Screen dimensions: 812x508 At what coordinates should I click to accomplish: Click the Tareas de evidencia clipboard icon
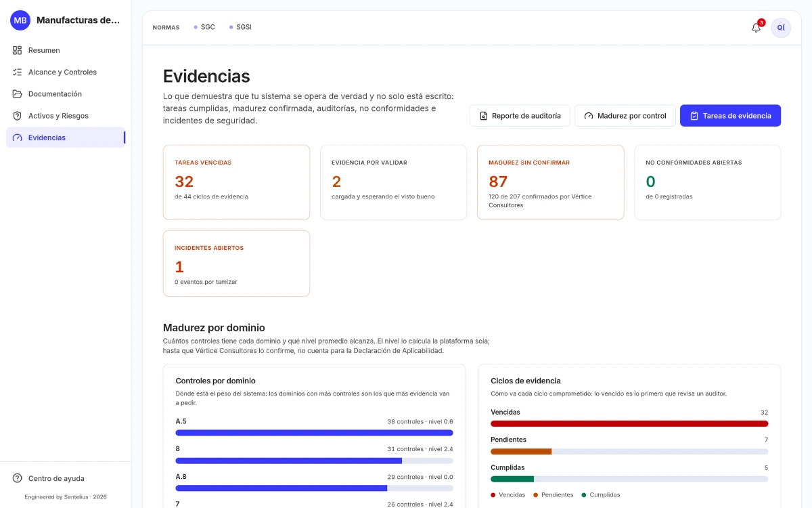click(x=694, y=116)
